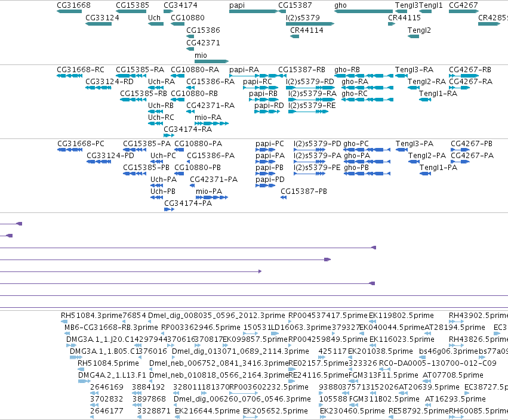Select the CG31668 gene feature

(x=69, y=11)
